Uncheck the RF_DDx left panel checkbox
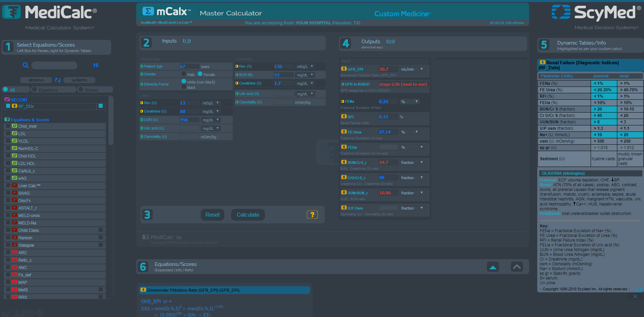 point(8,106)
